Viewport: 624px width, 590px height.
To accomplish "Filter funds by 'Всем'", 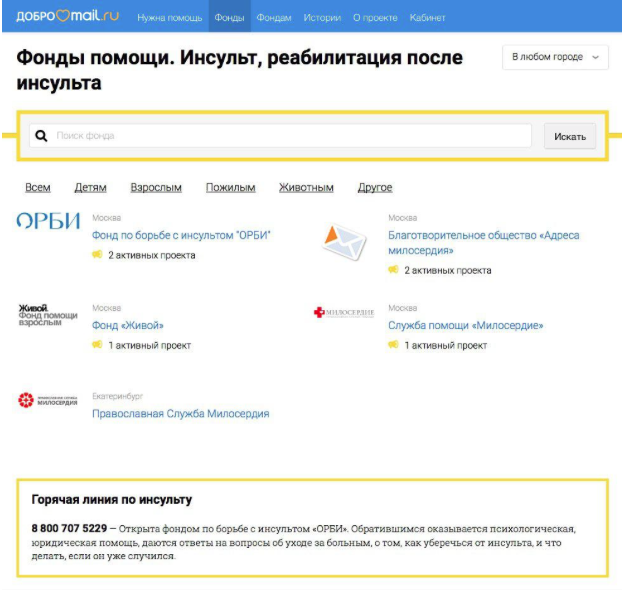I will [38, 187].
